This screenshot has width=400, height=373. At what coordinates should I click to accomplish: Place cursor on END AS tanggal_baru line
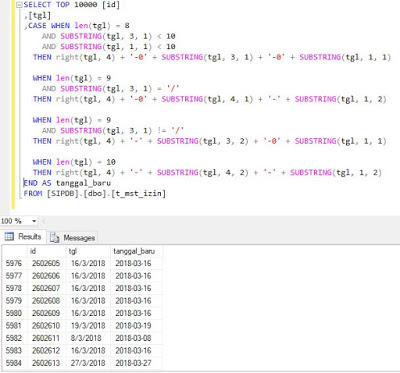point(67,183)
